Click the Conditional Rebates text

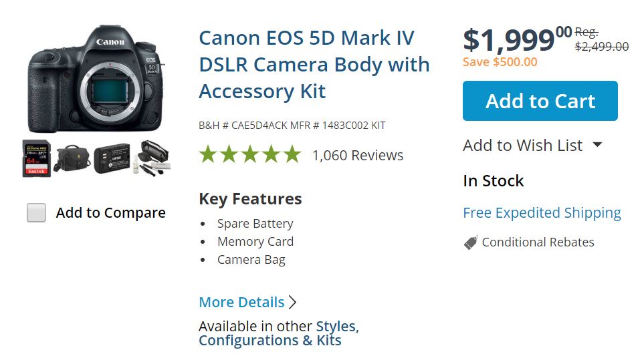pos(538,242)
